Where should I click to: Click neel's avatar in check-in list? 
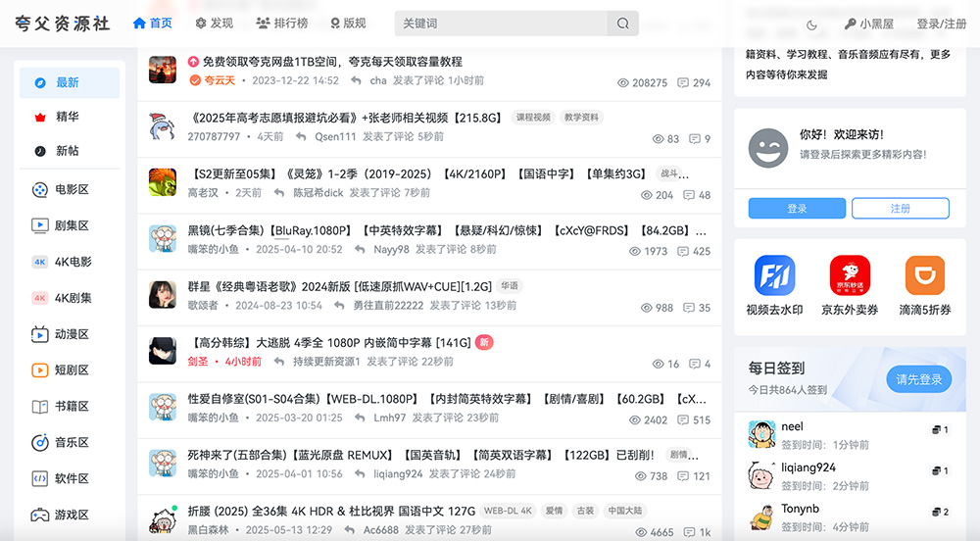point(761,435)
